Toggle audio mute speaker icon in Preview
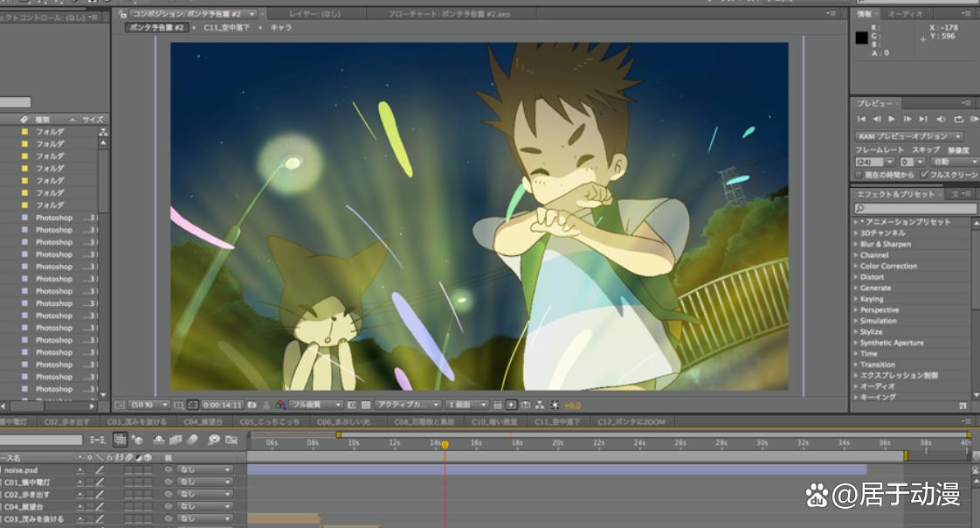This screenshot has width=980, height=528. tap(942, 119)
